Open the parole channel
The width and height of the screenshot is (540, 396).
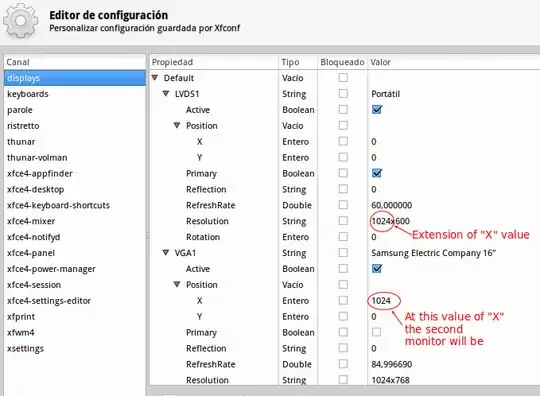75,110
